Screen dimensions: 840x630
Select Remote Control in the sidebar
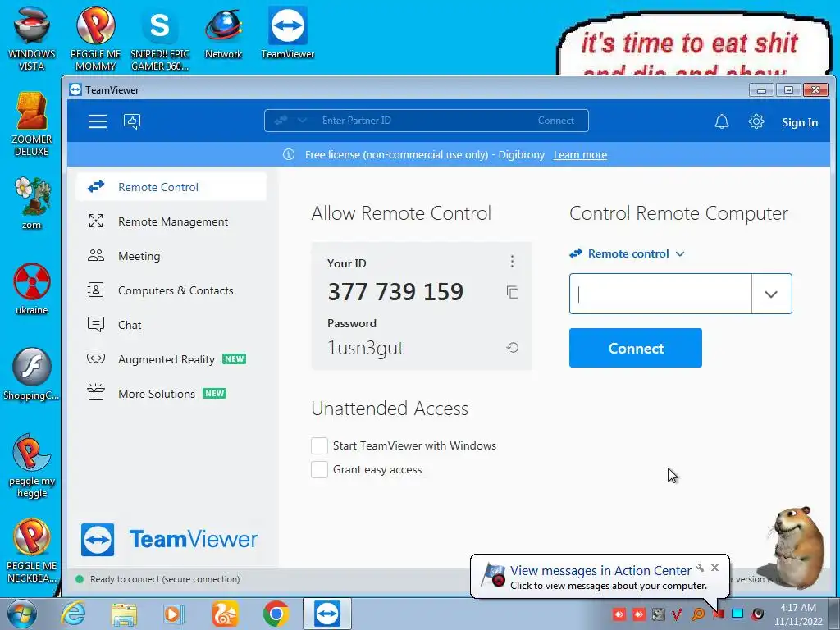(x=171, y=187)
